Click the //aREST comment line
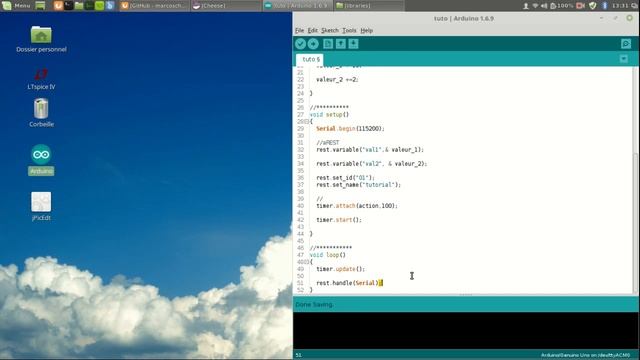This screenshot has width=640, height=360. point(327,142)
